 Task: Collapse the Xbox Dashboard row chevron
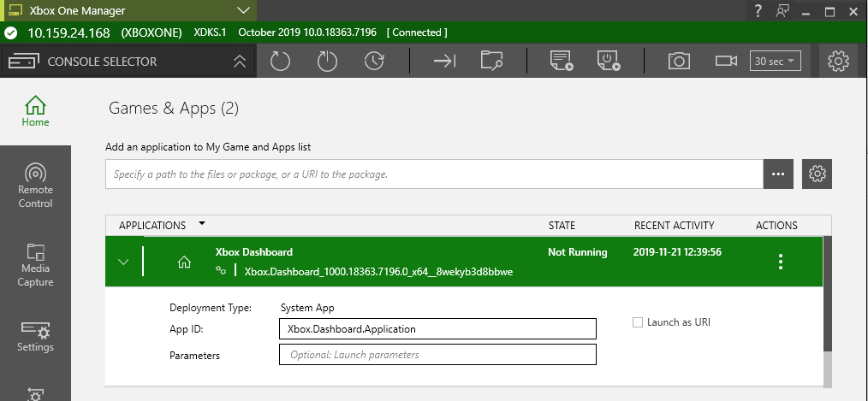[x=123, y=262]
